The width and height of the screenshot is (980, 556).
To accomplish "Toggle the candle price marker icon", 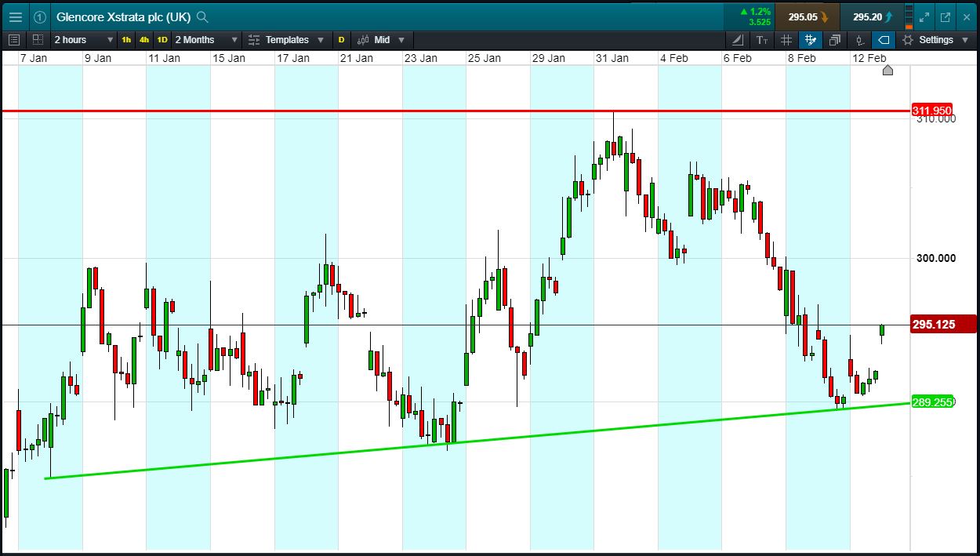I will 860,39.
